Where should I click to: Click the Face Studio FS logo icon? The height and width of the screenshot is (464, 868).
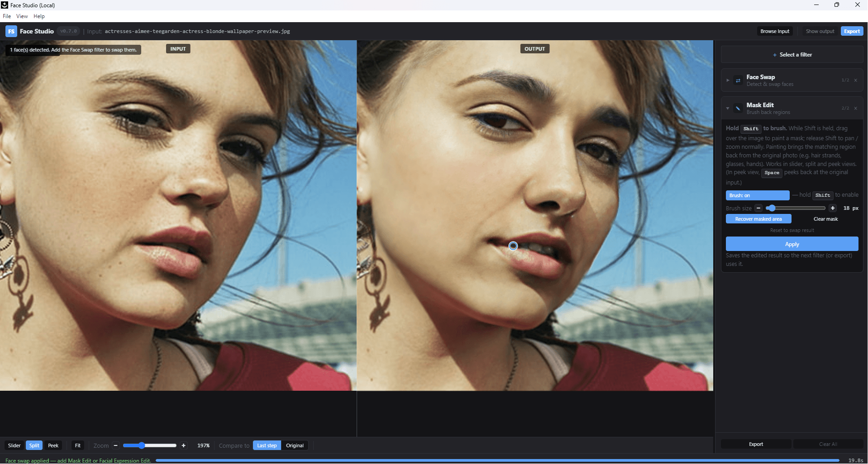(x=11, y=31)
